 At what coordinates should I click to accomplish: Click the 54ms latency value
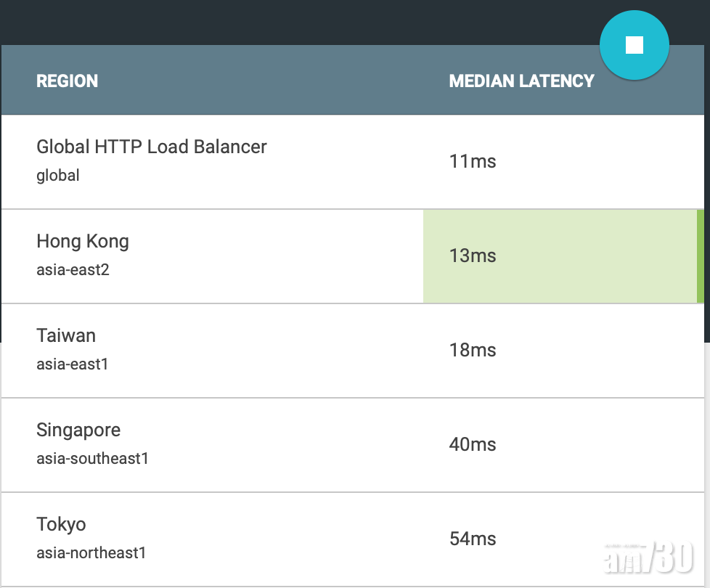(x=473, y=539)
